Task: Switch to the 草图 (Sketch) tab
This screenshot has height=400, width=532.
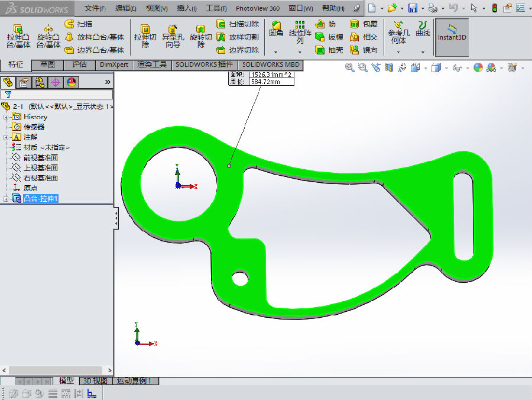Action: (48, 64)
